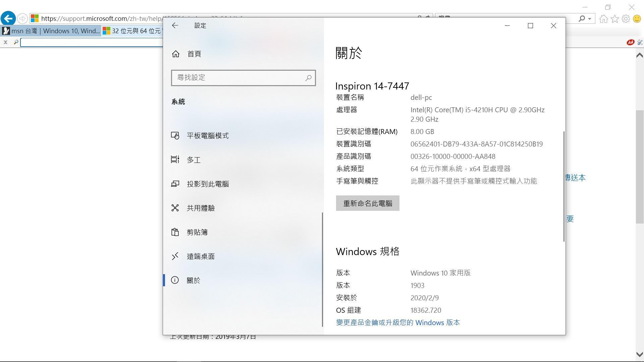The width and height of the screenshot is (644, 362).
Task: Click the Ask toolbar icon
Action: [x=630, y=42]
